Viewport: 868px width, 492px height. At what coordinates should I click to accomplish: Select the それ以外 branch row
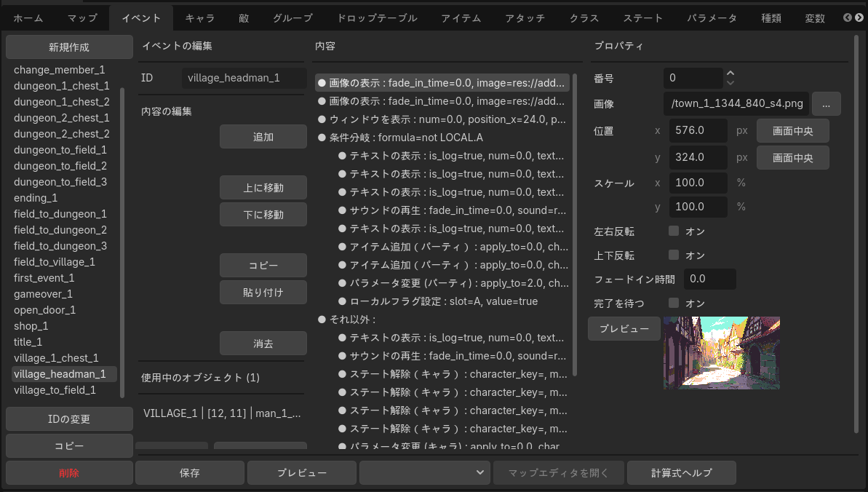click(x=442, y=319)
